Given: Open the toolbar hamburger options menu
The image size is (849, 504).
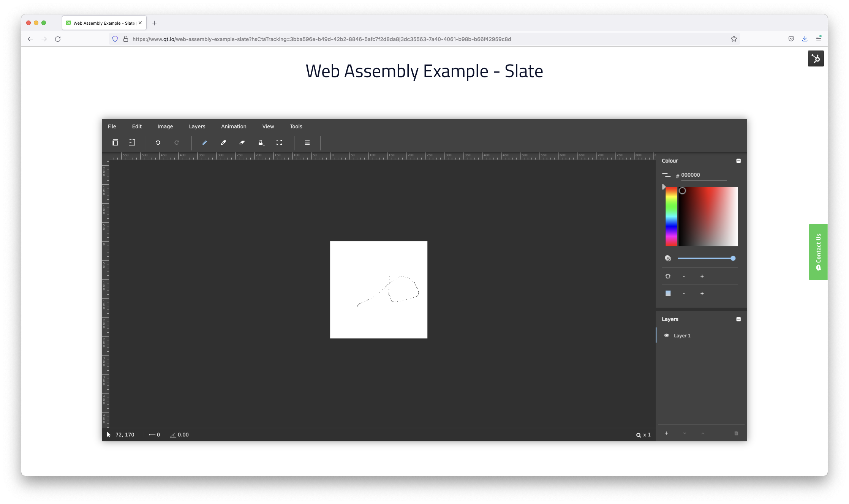Looking at the screenshot, I should [x=307, y=142].
